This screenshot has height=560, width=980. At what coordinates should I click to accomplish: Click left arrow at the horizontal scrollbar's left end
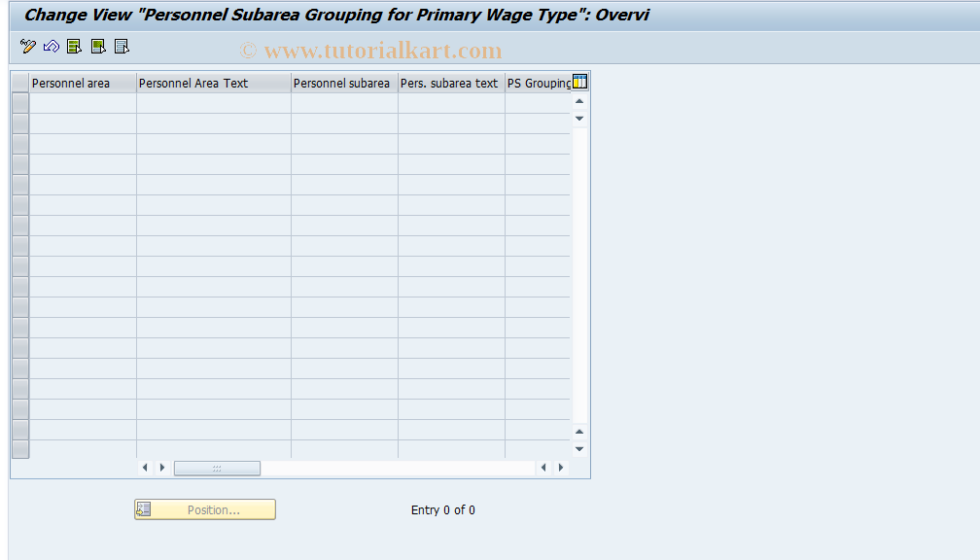145,468
